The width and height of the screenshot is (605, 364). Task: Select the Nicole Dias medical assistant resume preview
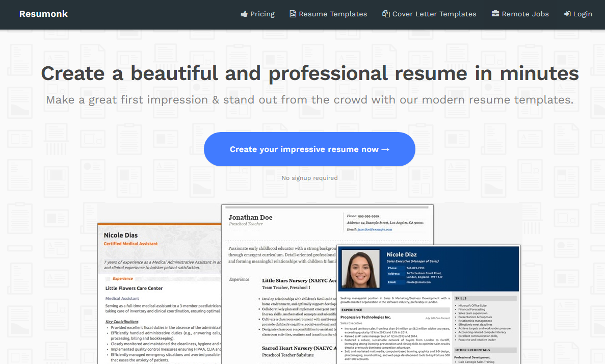pyautogui.click(x=160, y=293)
